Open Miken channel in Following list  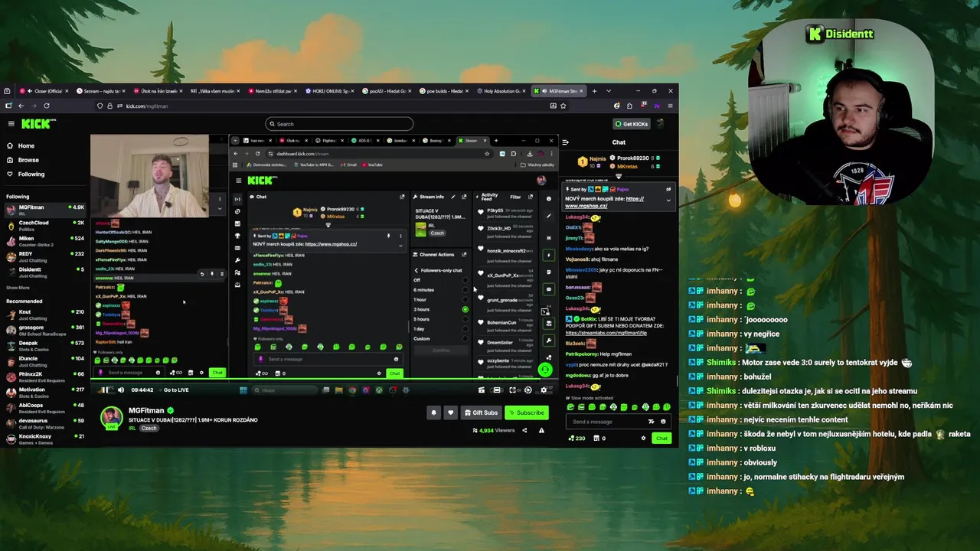(x=44, y=241)
